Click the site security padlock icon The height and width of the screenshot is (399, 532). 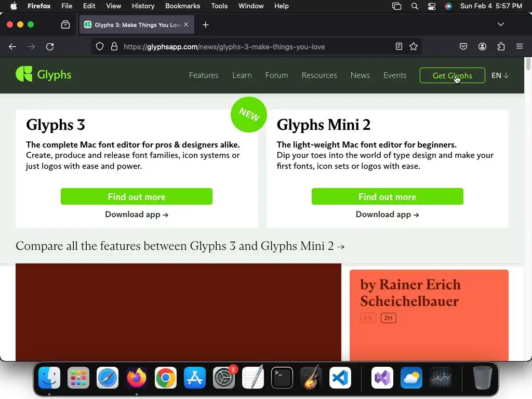tap(114, 46)
